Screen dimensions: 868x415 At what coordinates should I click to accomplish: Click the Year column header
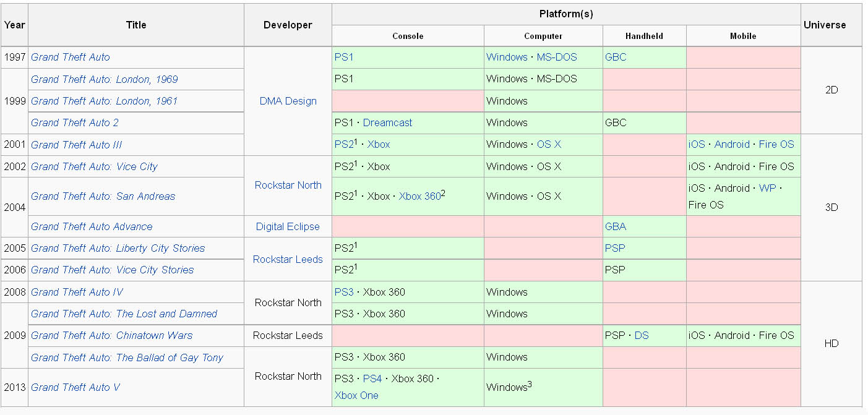coord(15,25)
